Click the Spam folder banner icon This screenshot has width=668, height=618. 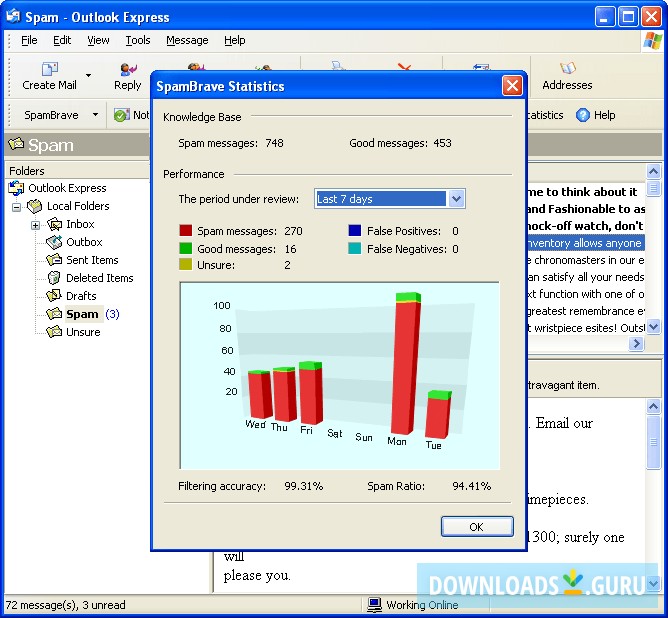[x=16, y=144]
